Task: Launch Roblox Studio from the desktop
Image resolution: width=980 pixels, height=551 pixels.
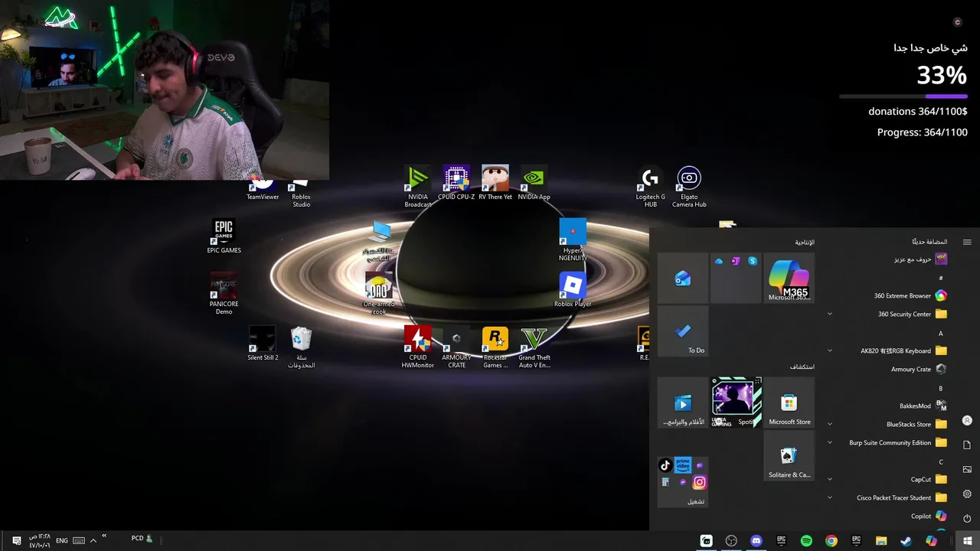Action: pos(301,194)
